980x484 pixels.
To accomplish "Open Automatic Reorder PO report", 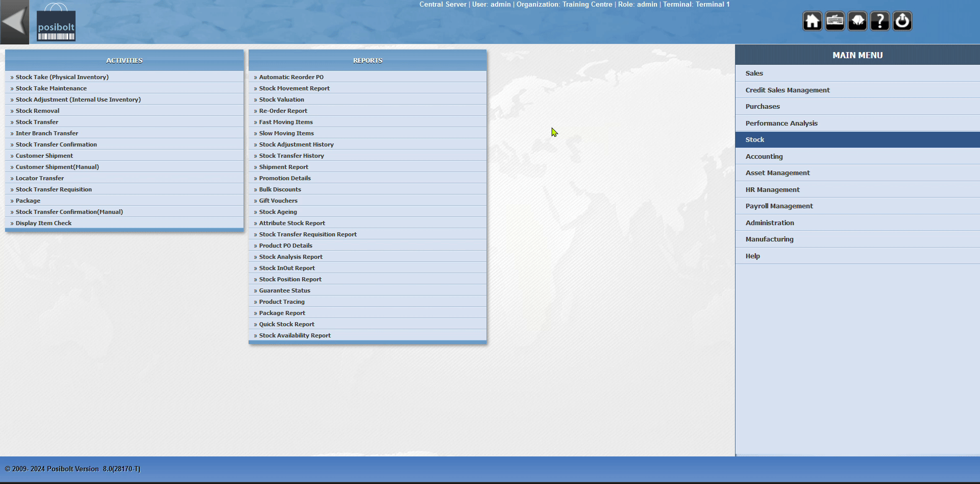I will (x=367, y=77).
